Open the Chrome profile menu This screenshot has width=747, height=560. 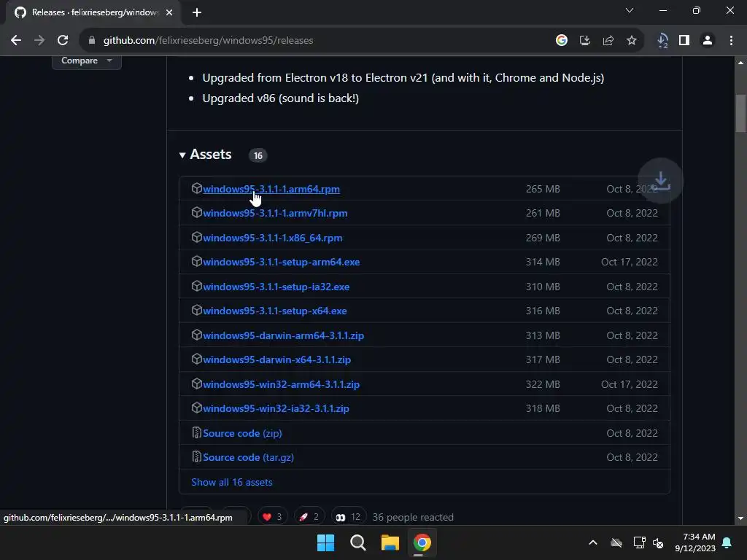coord(708,41)
